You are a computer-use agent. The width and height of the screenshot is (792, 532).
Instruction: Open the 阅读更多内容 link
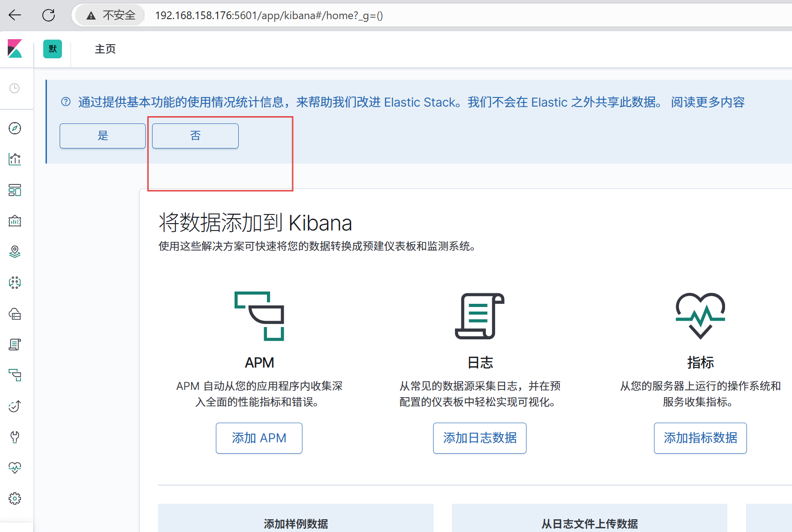[x=708, y=102]
